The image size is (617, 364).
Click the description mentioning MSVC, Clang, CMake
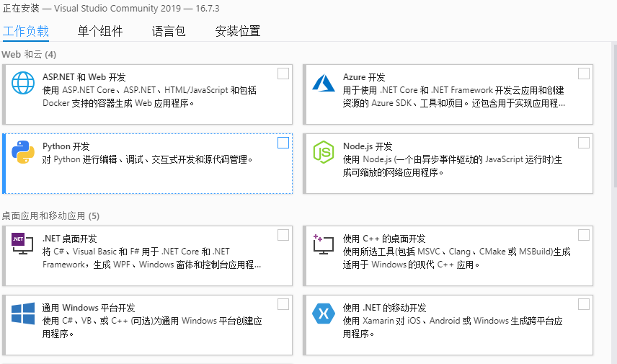456,258
